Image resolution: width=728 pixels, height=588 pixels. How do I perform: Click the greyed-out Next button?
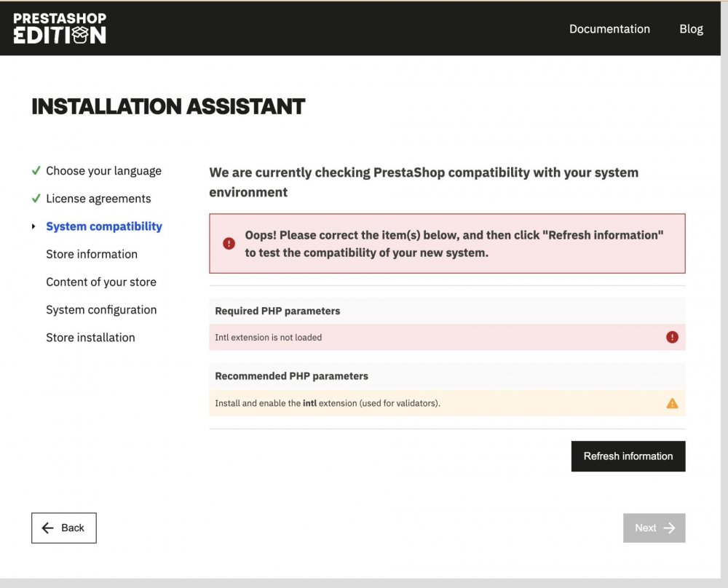654,528
